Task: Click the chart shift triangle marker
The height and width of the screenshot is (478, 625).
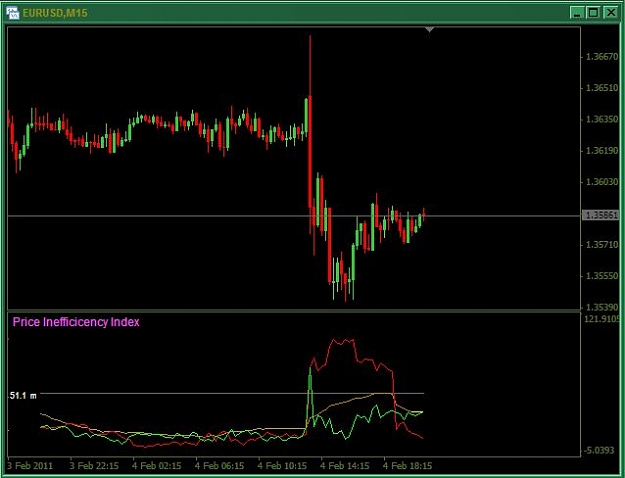Action: point(429,30)
